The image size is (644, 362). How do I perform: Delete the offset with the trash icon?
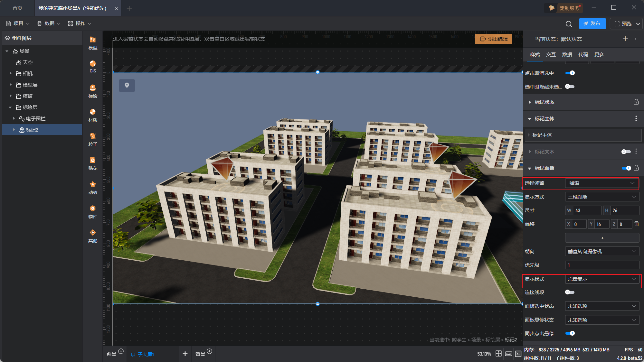click(636, 224)
